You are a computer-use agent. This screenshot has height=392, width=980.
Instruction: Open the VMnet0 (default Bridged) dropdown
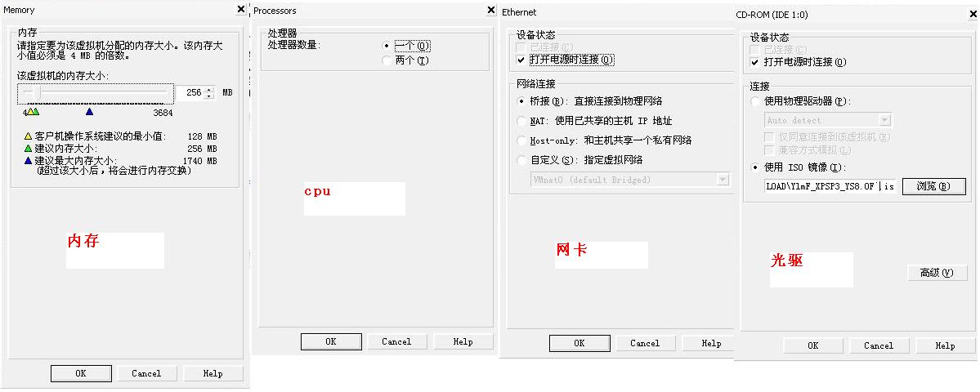point(723,180)
